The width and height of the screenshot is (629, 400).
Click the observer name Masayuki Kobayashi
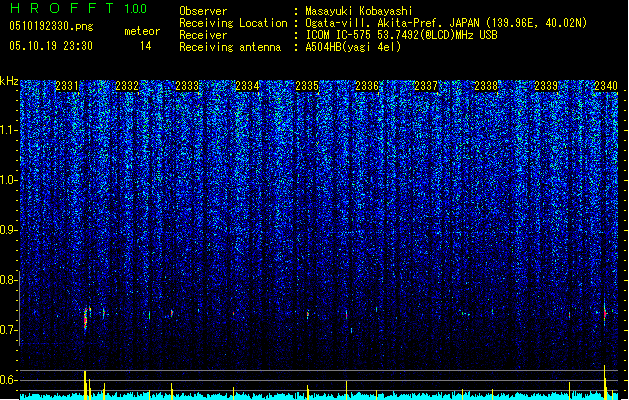(x=359, y=11)
